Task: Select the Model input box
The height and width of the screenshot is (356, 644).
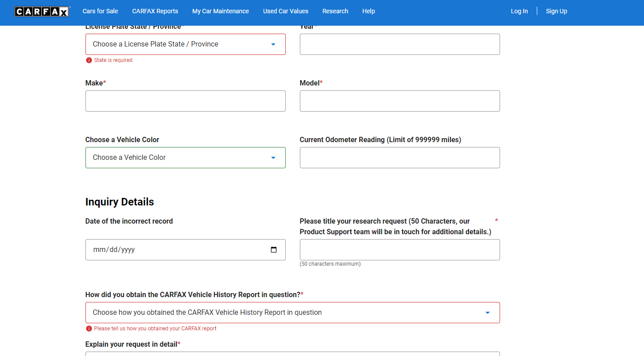Action: pyautogui.click(x=400, y=101)
